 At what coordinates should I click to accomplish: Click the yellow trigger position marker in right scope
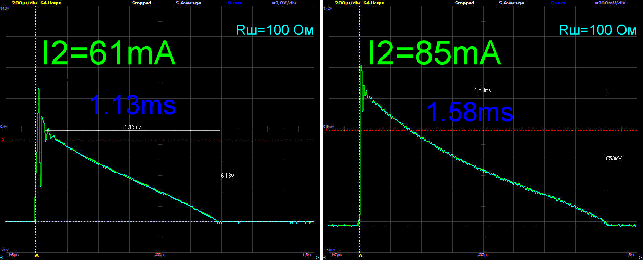tap(360, 255)
